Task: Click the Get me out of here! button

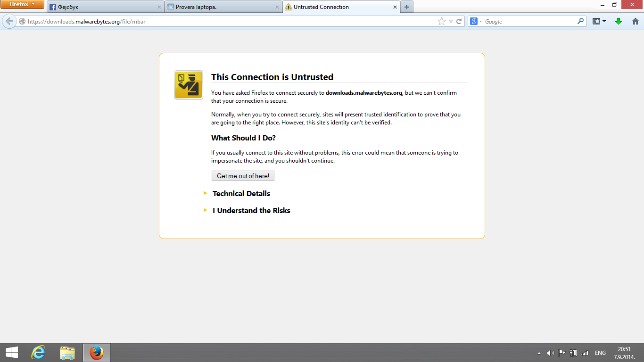Action: tap(243, 176)
